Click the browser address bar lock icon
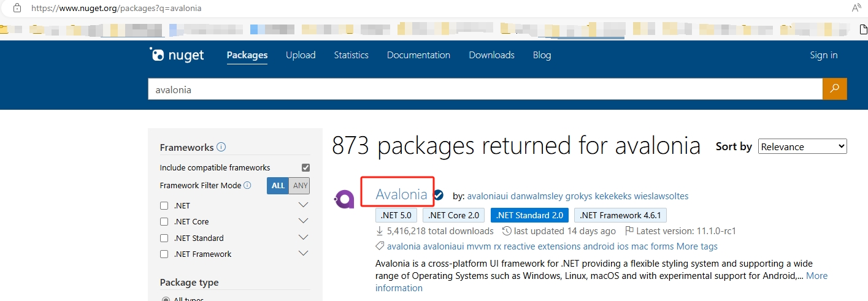Viewport: 868px width, 301px height. 17,9
